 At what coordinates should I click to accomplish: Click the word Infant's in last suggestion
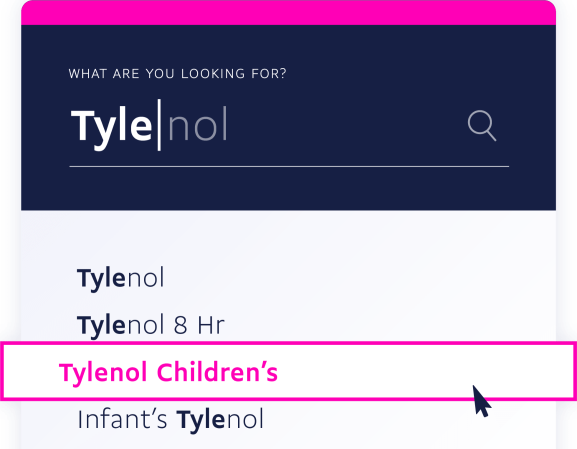click(122, 418)
